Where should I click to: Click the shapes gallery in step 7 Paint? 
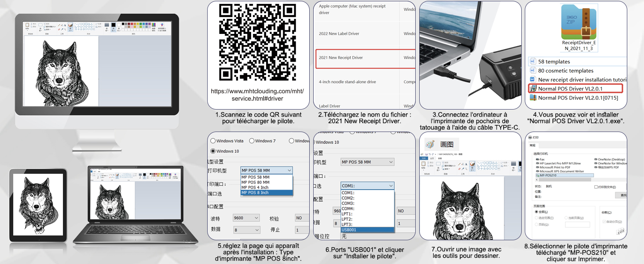tap(488, 166)
